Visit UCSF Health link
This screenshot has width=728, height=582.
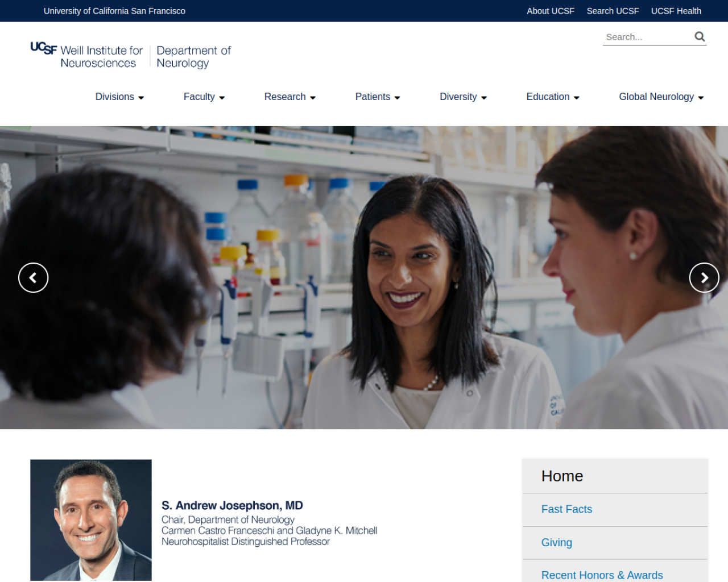(676, 11)
